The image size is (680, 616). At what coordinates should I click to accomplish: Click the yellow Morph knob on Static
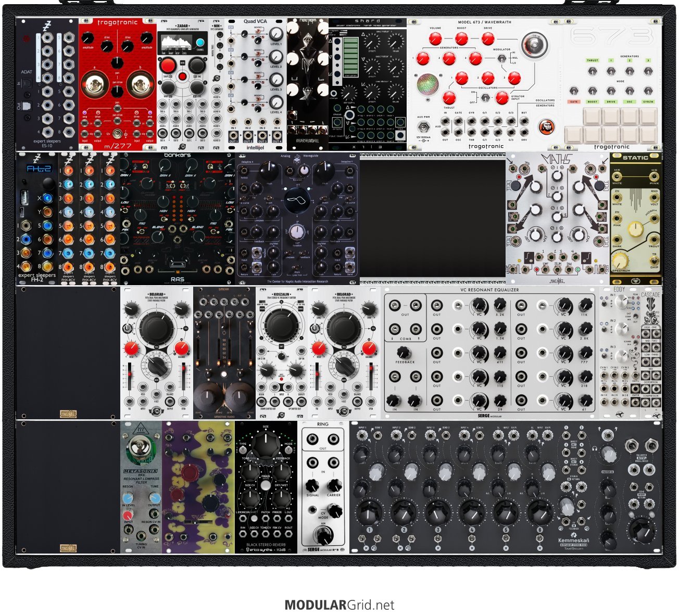pos(636,229)
